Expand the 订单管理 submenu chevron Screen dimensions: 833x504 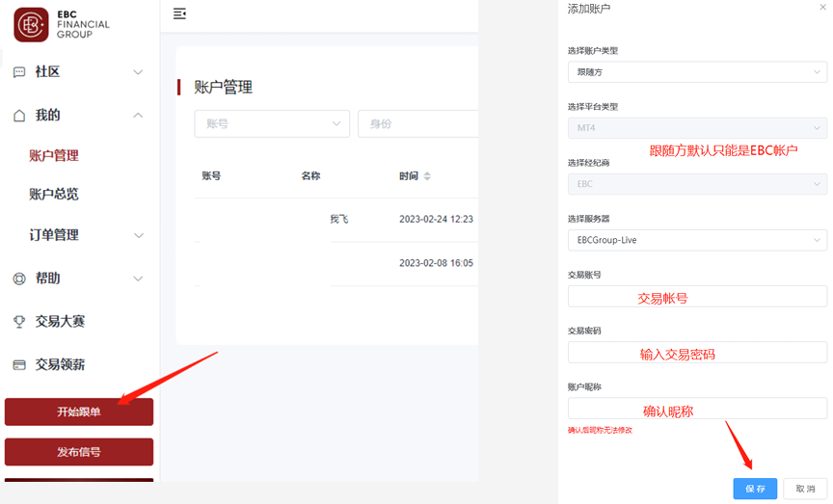pyautogui.click(x=138, y=235)
